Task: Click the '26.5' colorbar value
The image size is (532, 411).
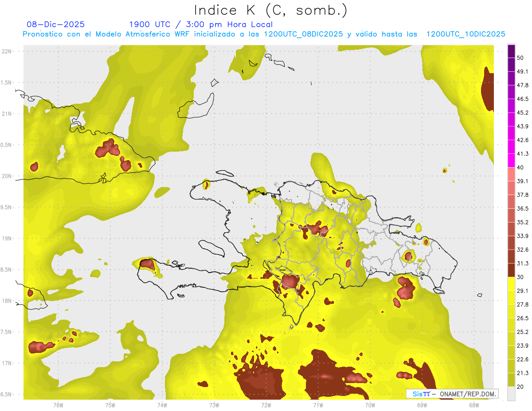Action: [x=523, y=318]
